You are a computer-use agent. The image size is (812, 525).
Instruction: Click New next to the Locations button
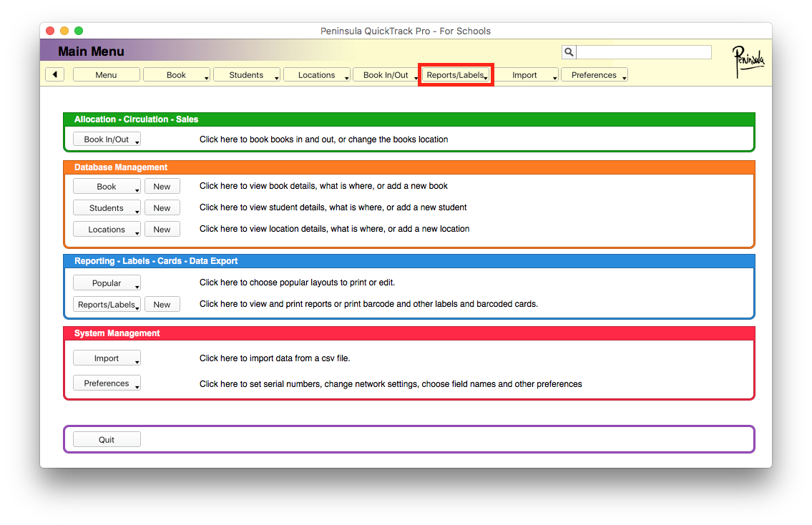click(162, 230)
